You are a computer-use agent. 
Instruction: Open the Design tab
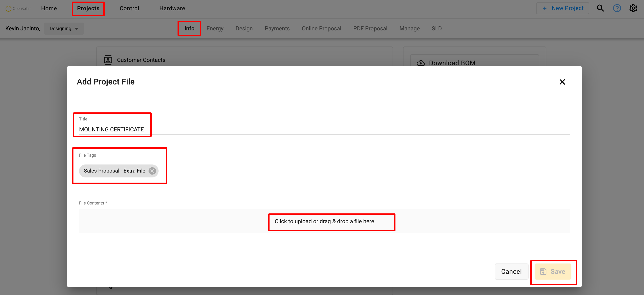pyautogui.click(x=244, y=29)
